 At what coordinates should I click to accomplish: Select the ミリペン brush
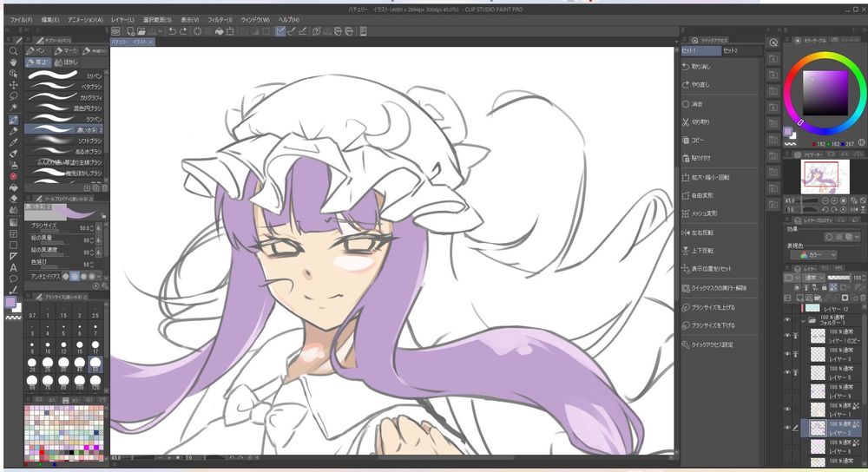click(64, 75)
